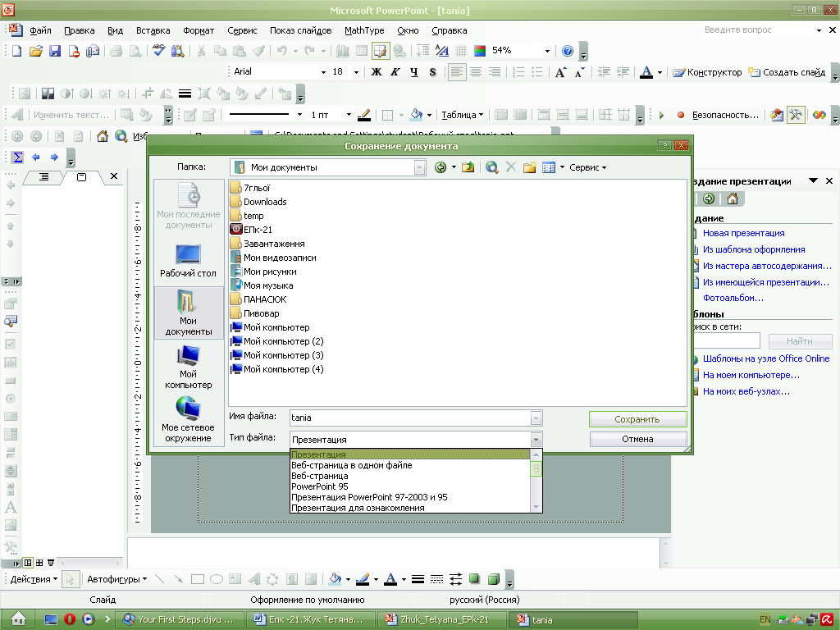Toggle bulleted list formatting
Screen dimensions: 840x630
tap(536, 72)
